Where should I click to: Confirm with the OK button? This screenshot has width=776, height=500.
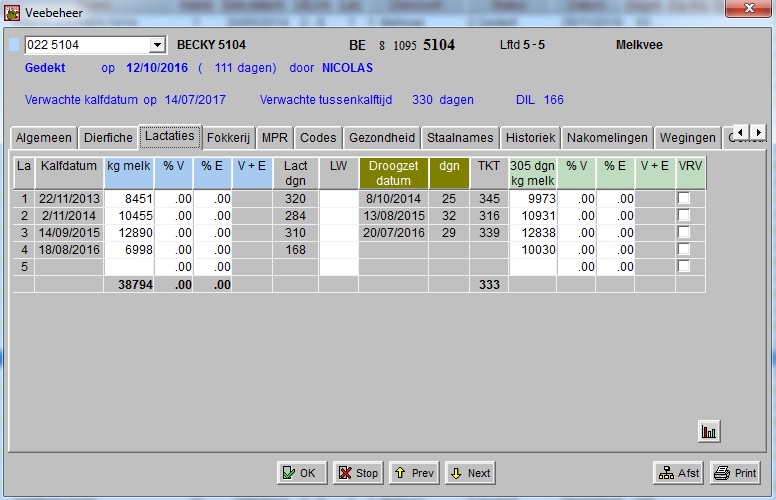pyautogui.click(x=302, y=473)
